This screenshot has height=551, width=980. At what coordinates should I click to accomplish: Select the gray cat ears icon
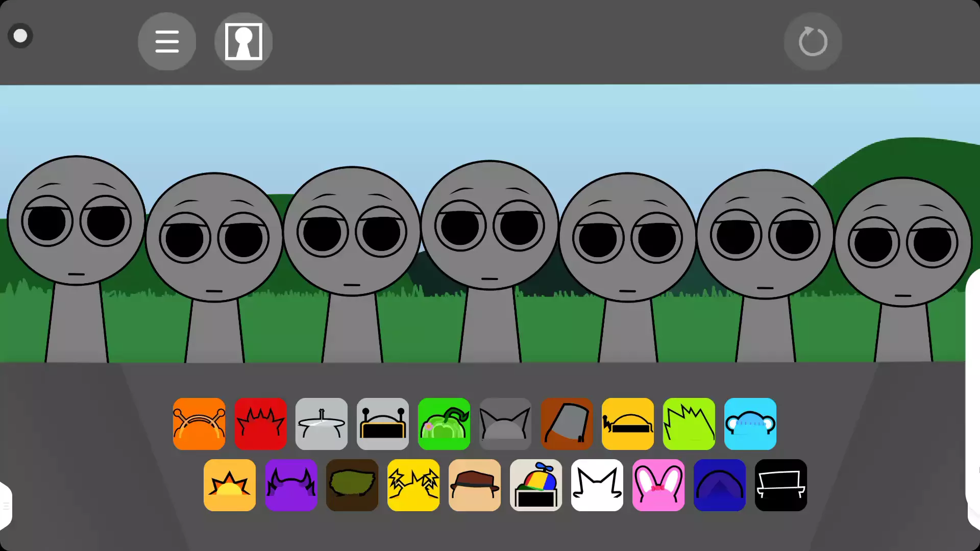click(505, 424)
